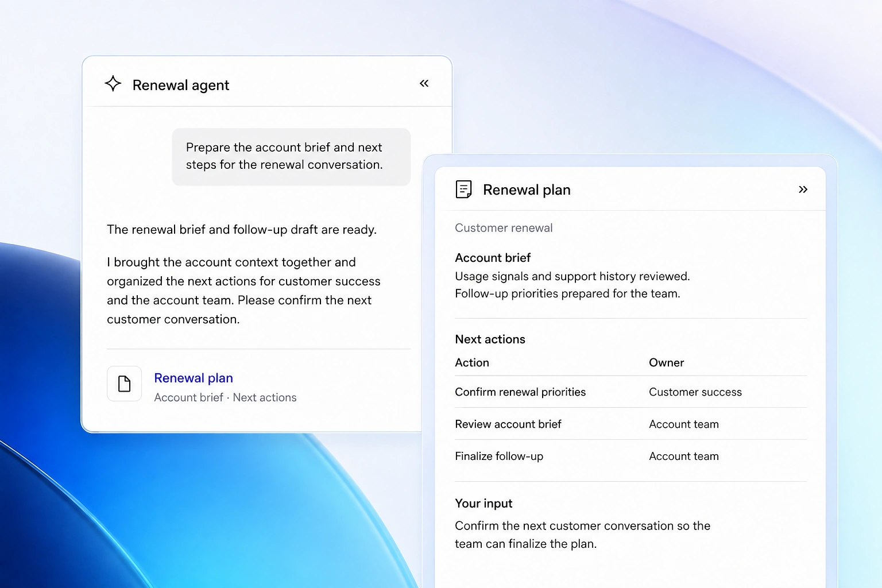Click the "Your input" heading

483,504
